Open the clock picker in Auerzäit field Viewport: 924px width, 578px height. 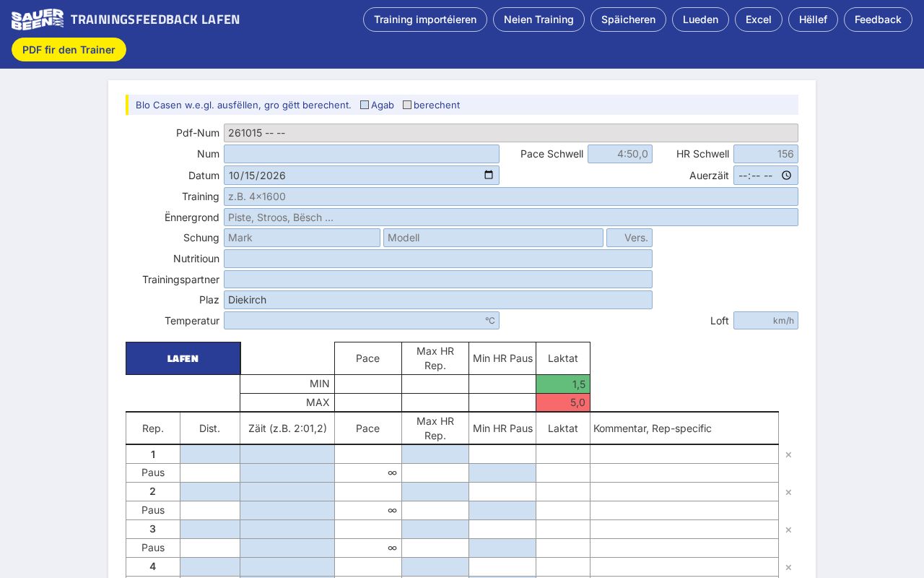click(787, 175)
